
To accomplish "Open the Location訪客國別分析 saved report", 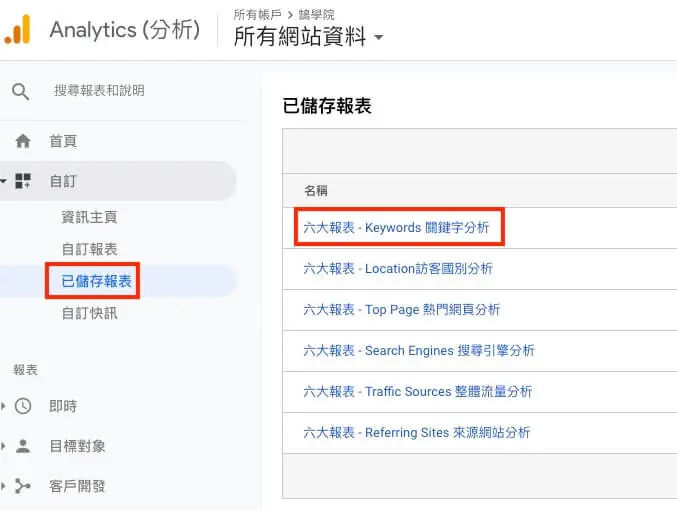I will click(x=398, y=268).
